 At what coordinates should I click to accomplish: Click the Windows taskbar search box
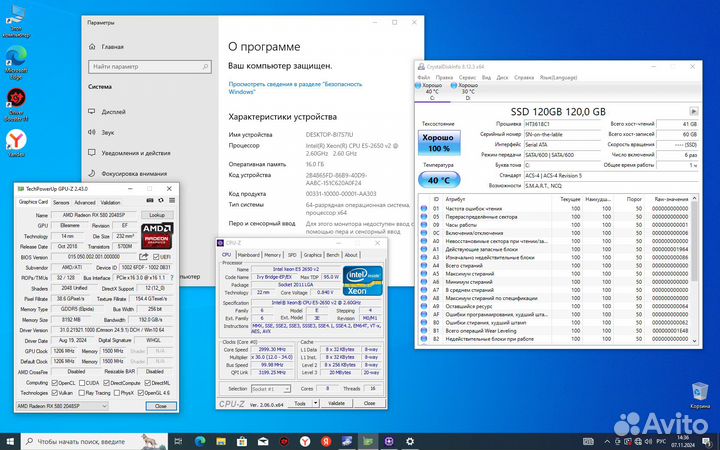tap(94, 442)
